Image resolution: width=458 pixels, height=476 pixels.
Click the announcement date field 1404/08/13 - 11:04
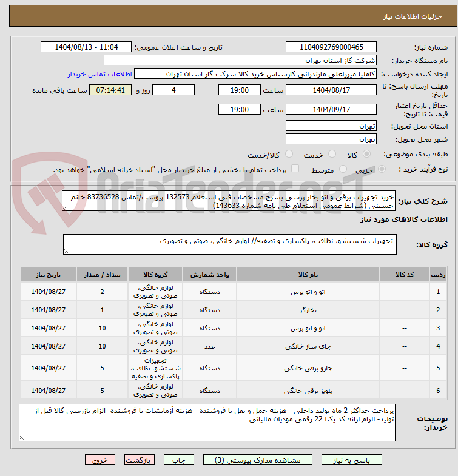tap(86, 47)
